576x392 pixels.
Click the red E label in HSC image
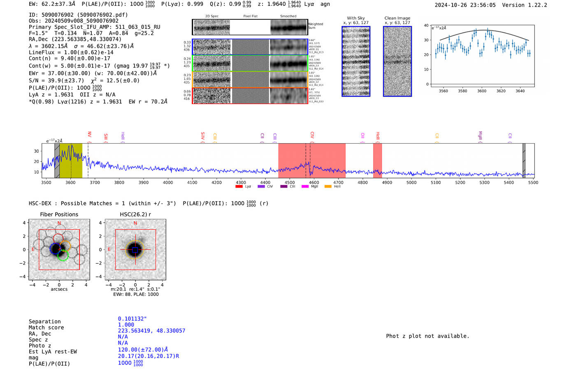[109, 250]
